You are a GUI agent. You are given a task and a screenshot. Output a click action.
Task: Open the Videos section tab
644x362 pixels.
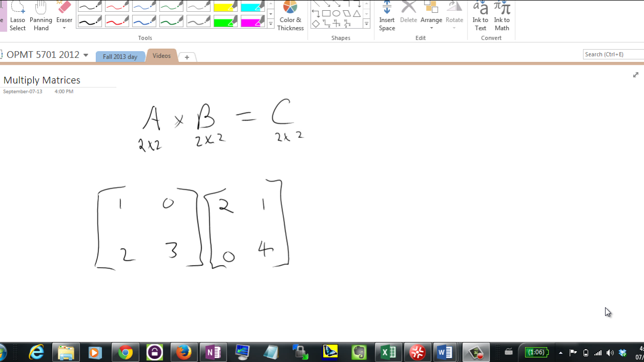(162, 56)
